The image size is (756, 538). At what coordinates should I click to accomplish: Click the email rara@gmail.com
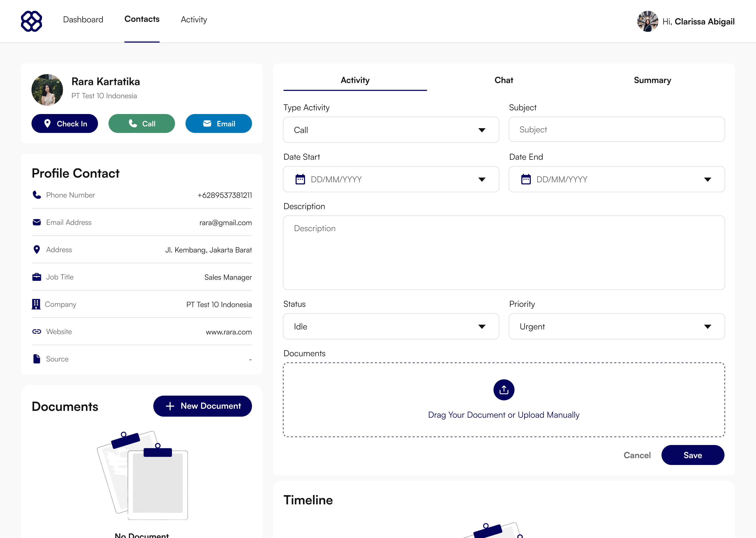point(225,223)
